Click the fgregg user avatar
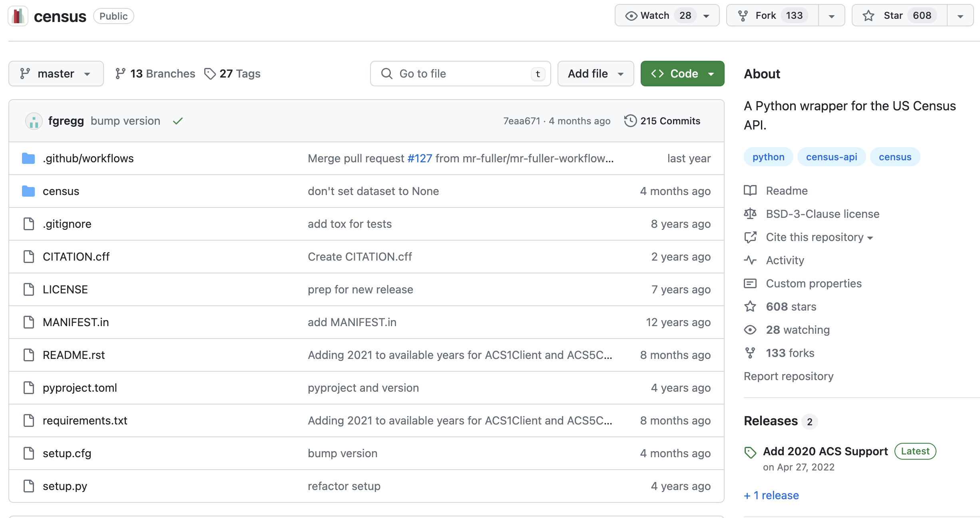The width and height of the screenshot is (980, 518). click(34, 121)
